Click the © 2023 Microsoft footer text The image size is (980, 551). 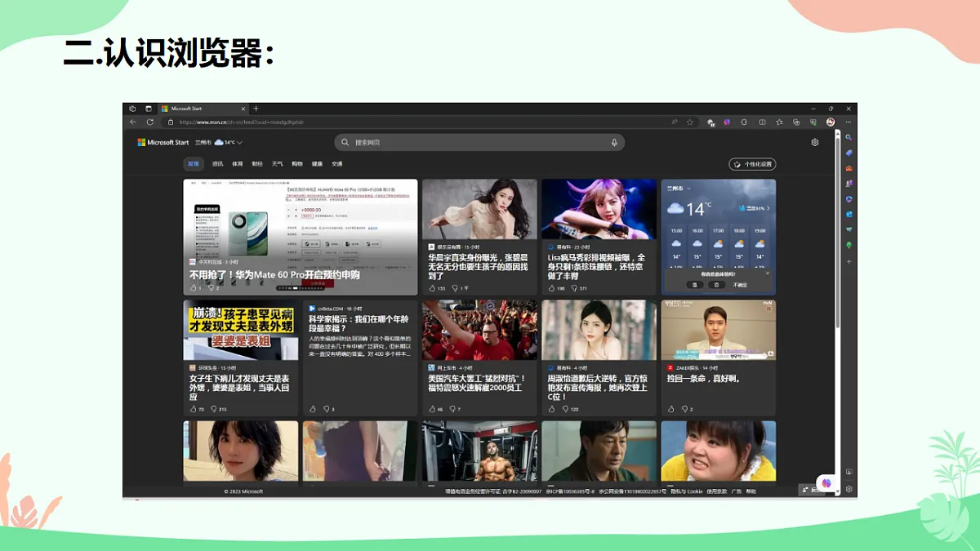(x=243, y=491)
